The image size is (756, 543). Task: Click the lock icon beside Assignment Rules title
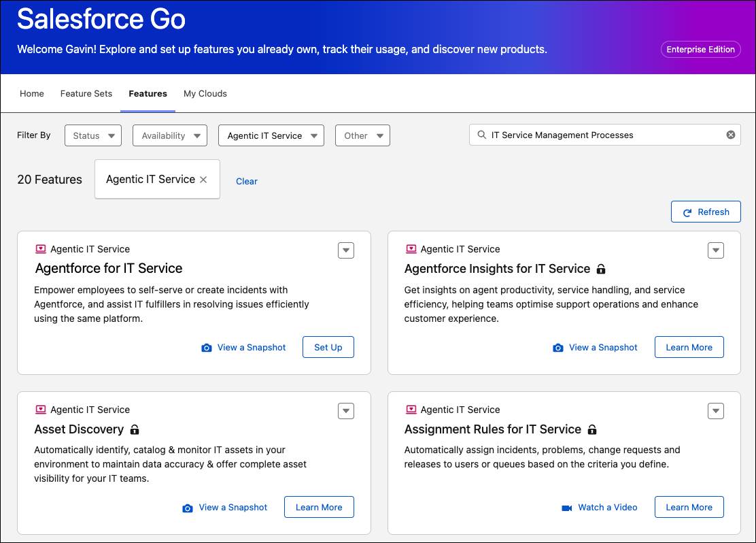point(592,430)
